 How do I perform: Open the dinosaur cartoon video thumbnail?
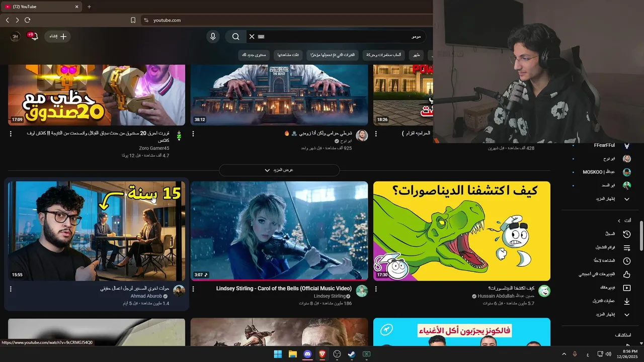coord(462,231)
